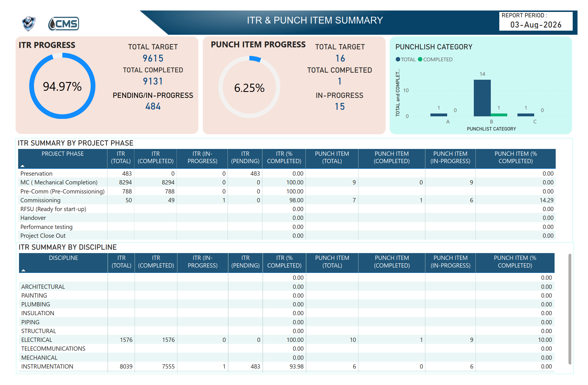Click INSTRUMENTATION ITR percentage 93.98
The width and height of the screenshot is (588, 385).
tap(296, 367)
